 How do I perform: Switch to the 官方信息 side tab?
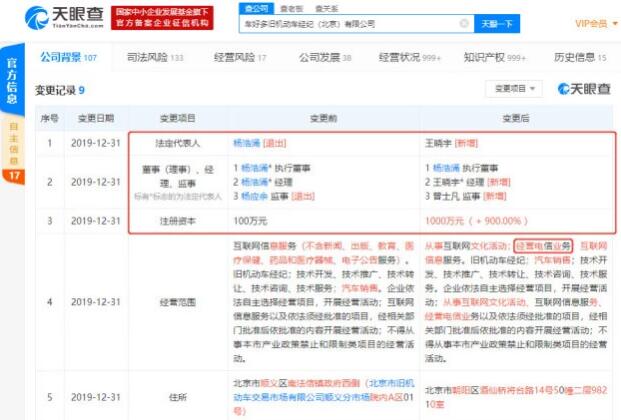pyautogui.click(x=12, y=81)
